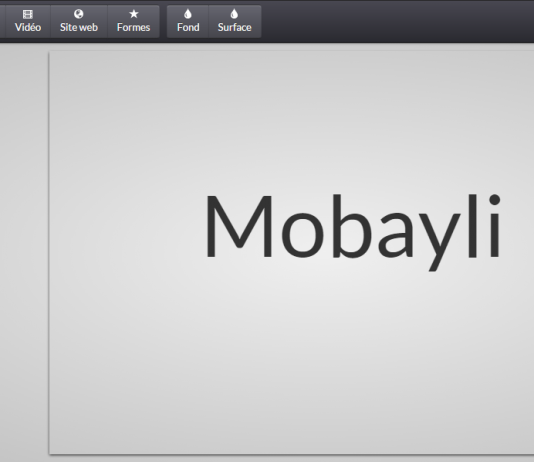The image size is (534, 462).
Task: Click the letter M in Mobayli
Action: [238, 226]
